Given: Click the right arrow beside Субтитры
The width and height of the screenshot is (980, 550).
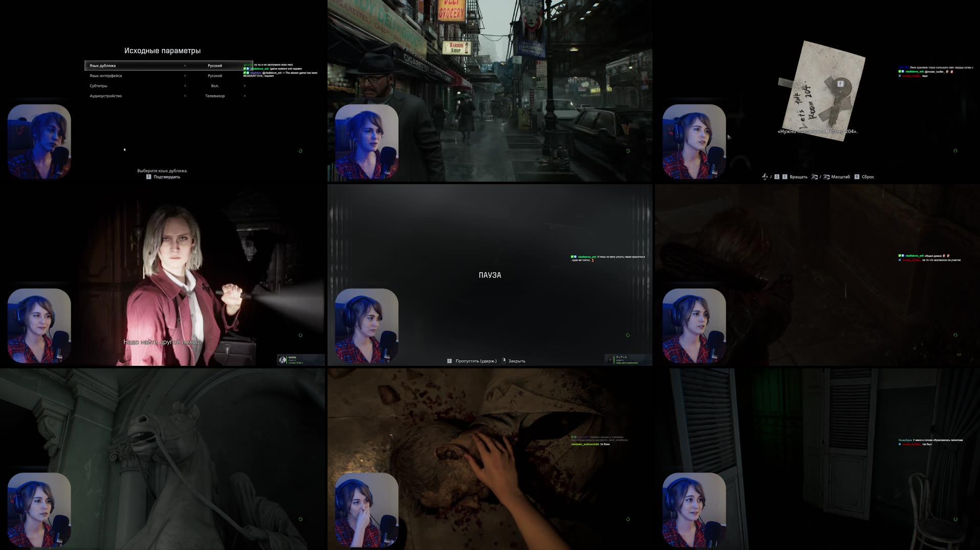Looking at the screenshot, I should (245, 86).
